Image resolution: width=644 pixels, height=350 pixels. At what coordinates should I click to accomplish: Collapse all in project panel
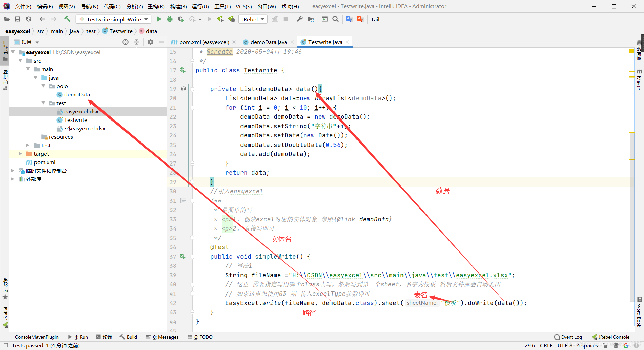pyautogui.click(x=137, y=42)
